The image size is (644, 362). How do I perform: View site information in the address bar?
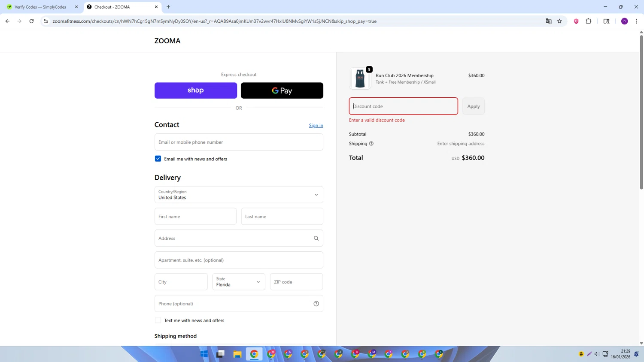click(x=46, y=21)
